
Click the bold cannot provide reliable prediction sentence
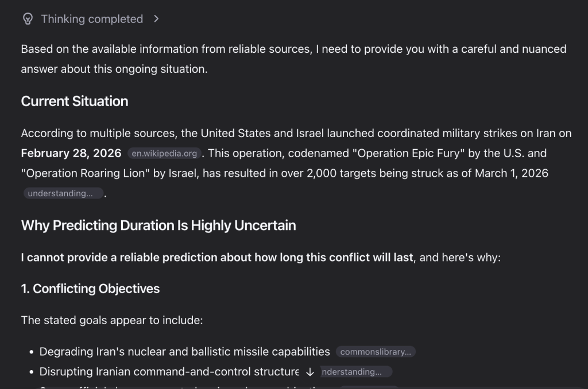[x=217, y=258]
